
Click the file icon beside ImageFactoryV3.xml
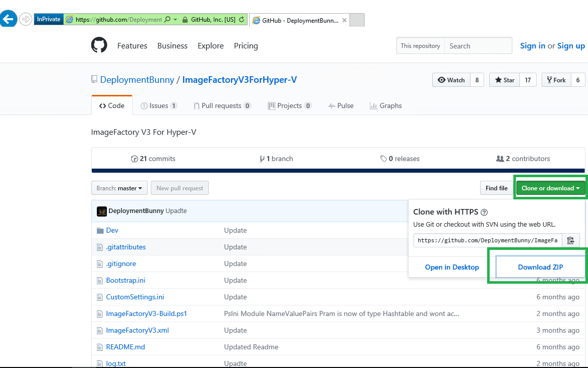click(x=99, y=331)
